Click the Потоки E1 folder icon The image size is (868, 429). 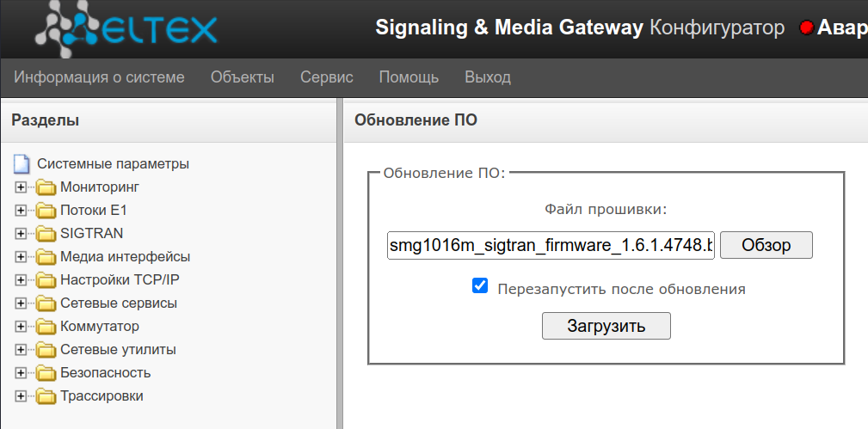pyautogui.click(x=46, y=211)
